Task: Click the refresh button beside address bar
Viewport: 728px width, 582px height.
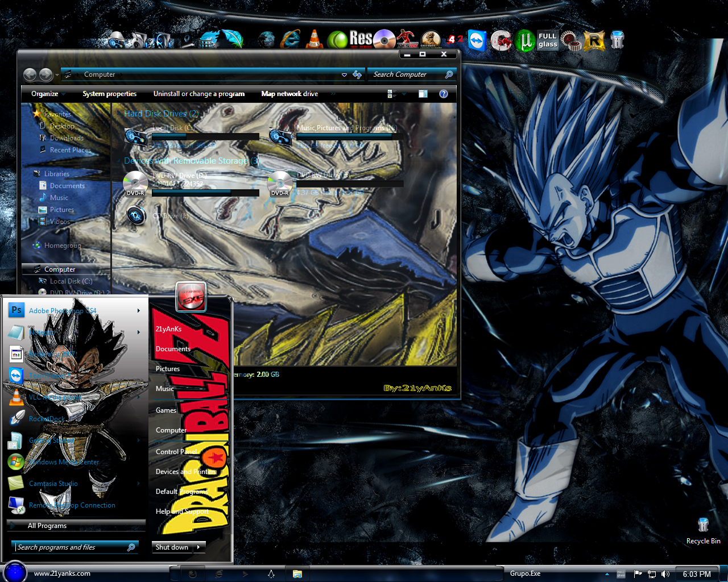Action: pos(357,74)
